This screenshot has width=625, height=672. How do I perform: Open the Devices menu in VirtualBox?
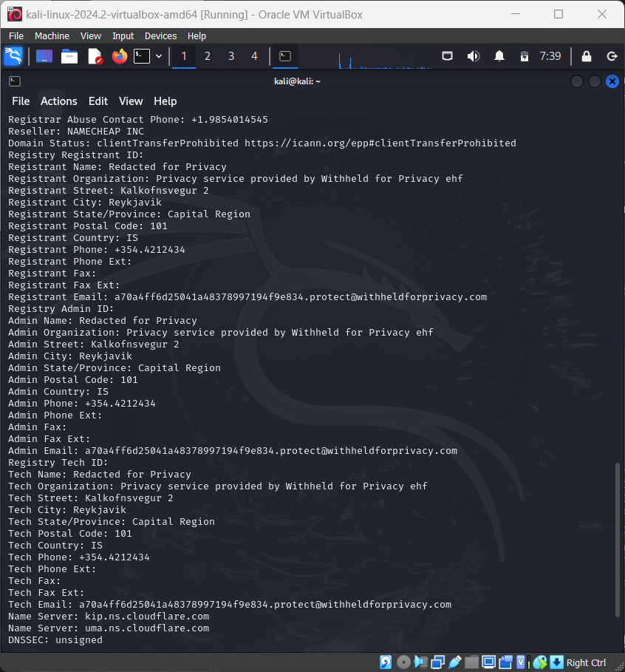160,35
